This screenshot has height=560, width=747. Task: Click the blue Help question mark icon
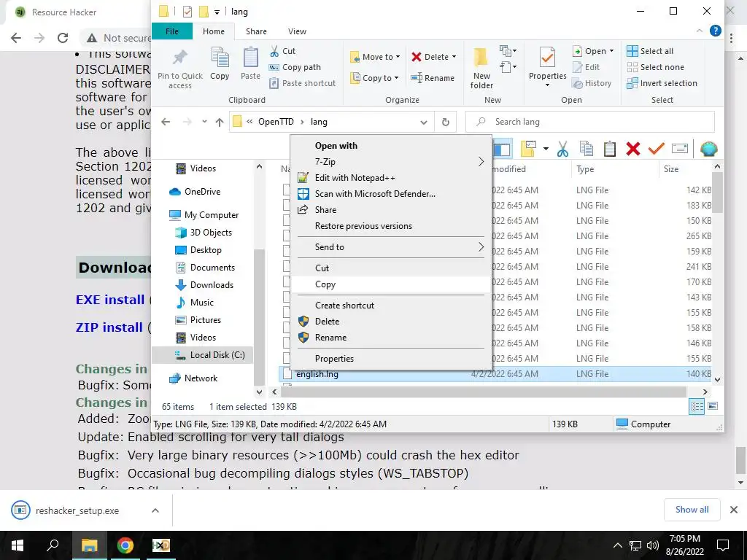point(715,31)
